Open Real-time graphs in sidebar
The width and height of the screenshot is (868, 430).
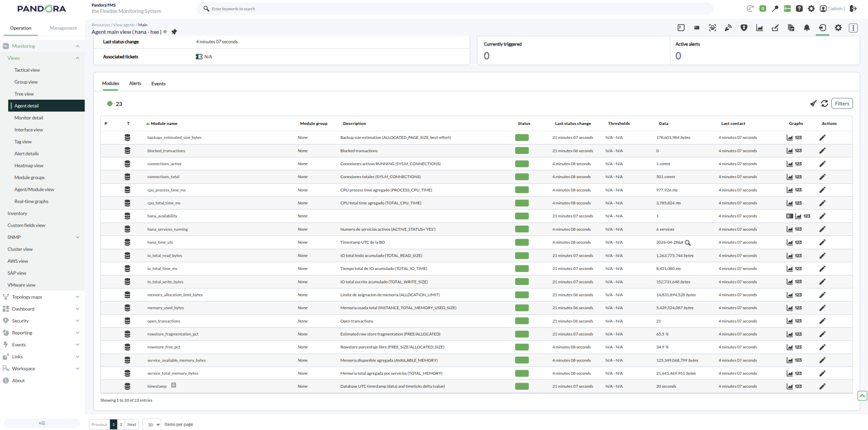tap(32, 202)
